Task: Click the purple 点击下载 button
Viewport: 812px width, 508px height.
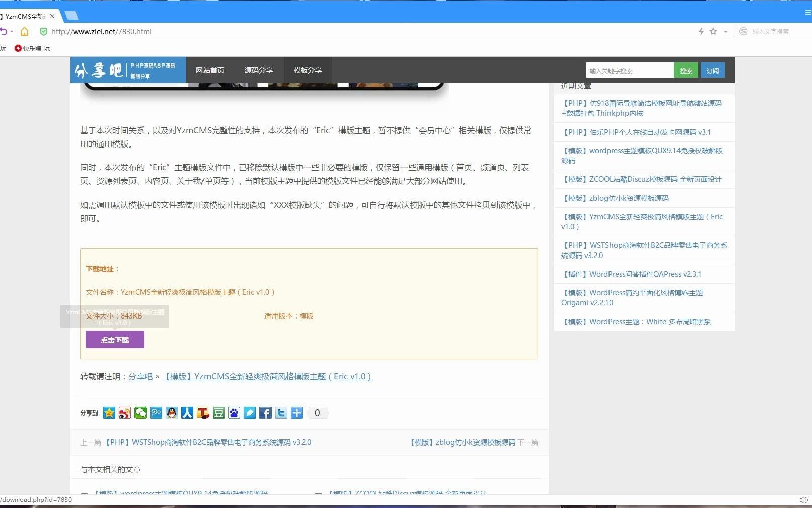Action: click(115, 339)
